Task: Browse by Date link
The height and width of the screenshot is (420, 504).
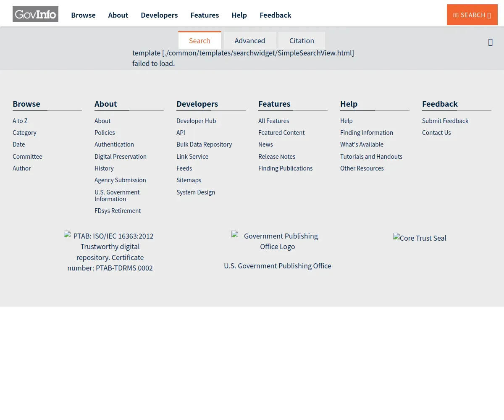Action: pos(18,144)
